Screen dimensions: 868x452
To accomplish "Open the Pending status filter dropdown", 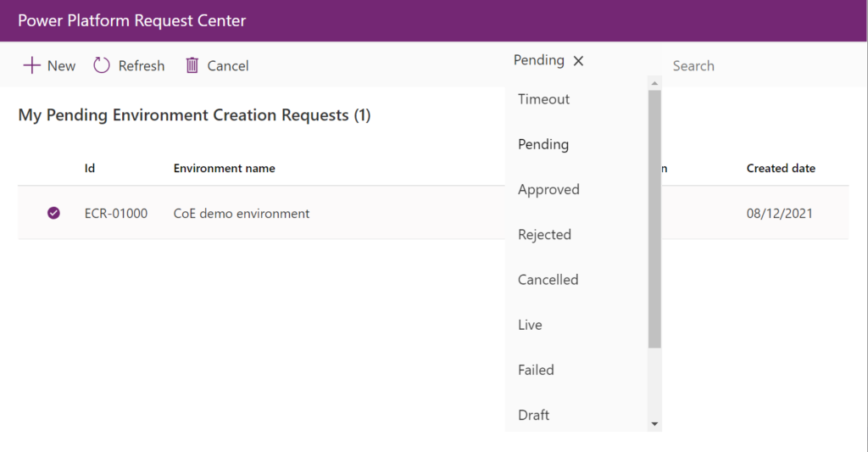I will 539,60.
